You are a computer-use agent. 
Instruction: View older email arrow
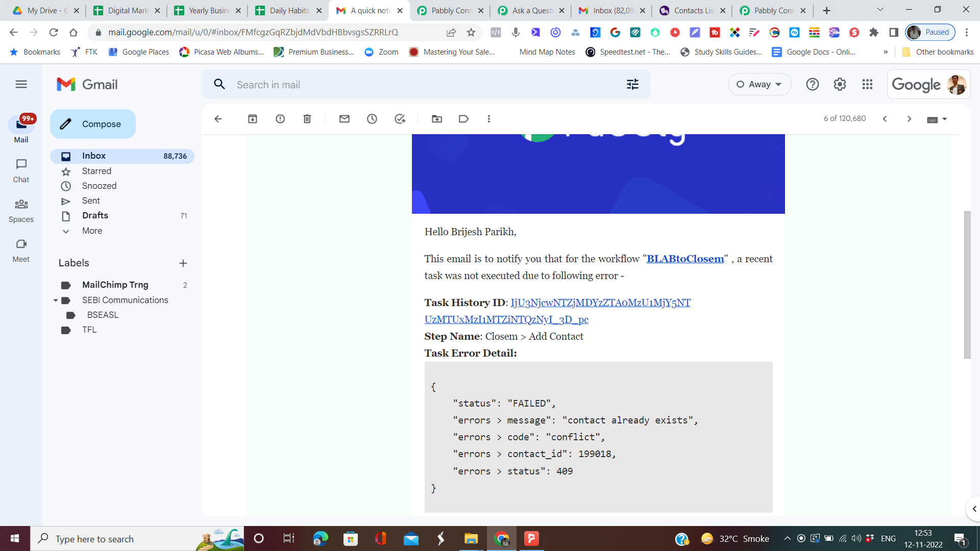point(909,119)
